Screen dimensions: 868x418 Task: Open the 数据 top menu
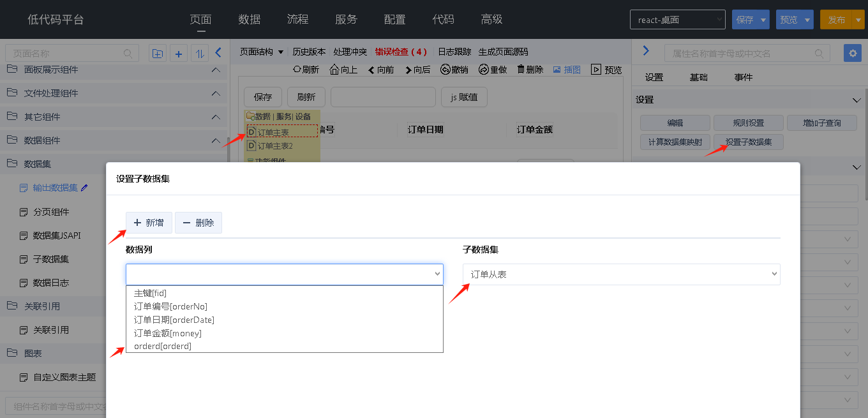(x=249, y=19)
